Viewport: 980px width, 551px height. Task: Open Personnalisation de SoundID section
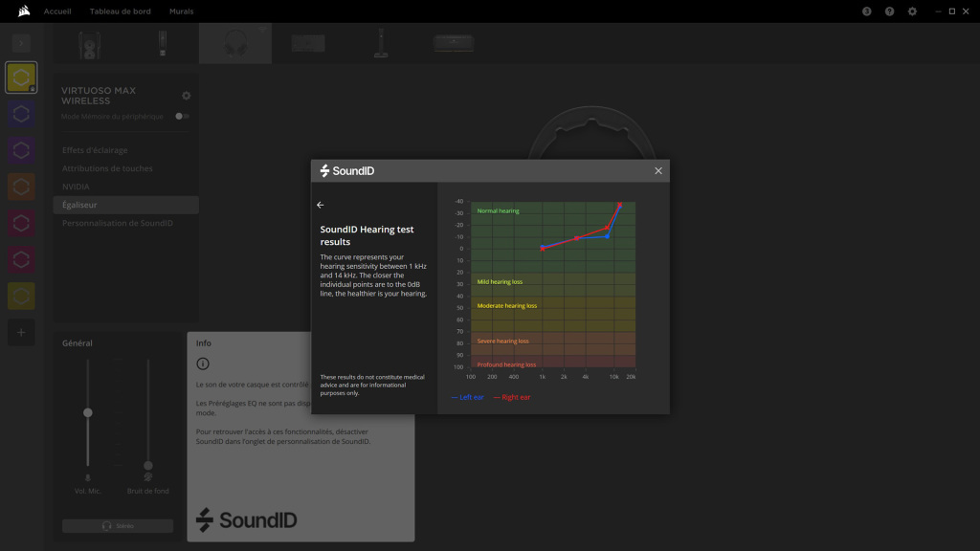[x=118, y=223]
